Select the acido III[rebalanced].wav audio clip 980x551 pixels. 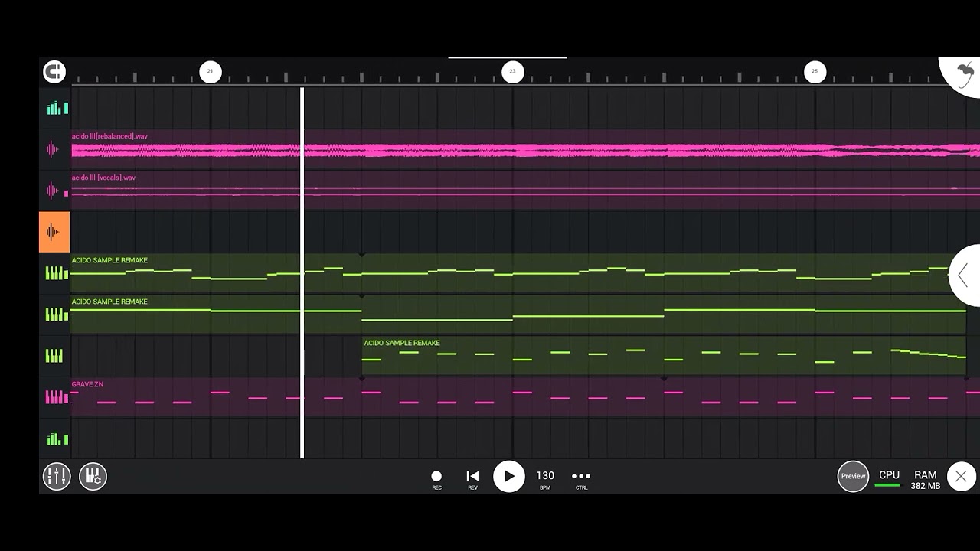pos(525,149)
